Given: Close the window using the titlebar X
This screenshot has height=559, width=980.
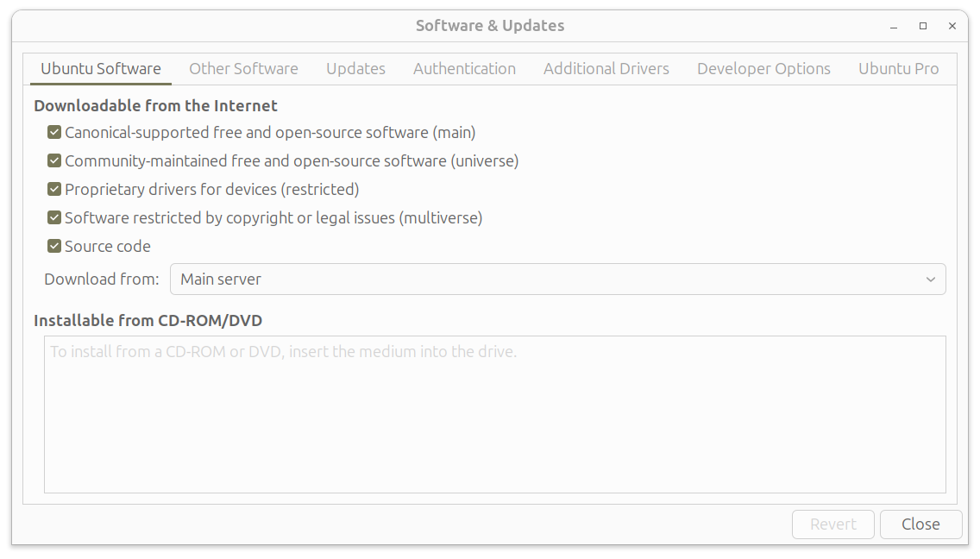Looking at the screenshot, I should tap(952, 27).
